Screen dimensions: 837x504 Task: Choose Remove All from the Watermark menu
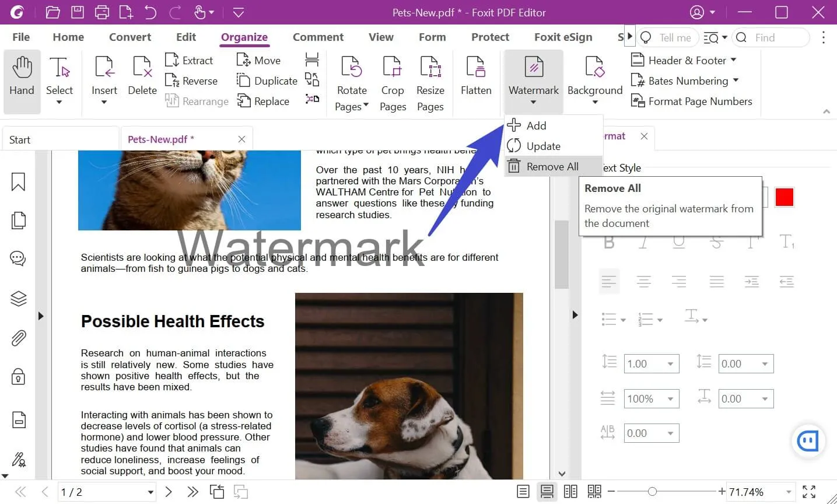[x=551, y=166]
